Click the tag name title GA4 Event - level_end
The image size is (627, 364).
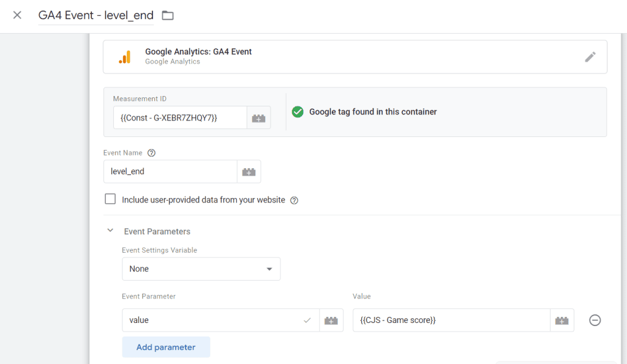(x=96, y=15)
